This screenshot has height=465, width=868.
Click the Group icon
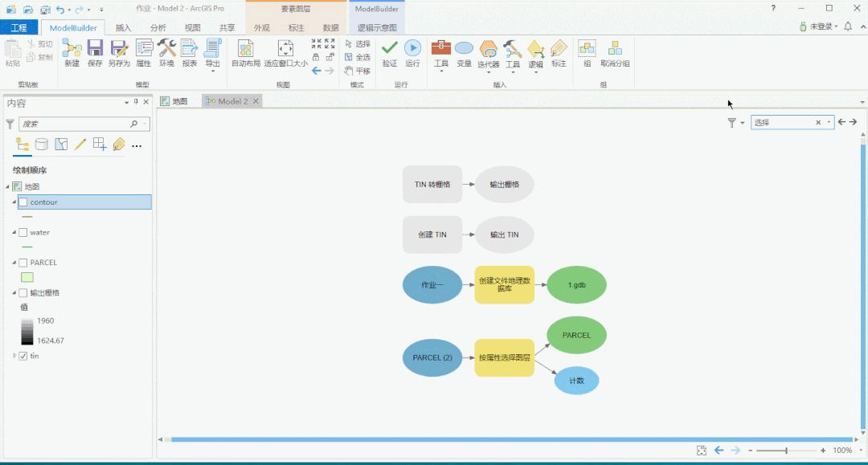click(x=587, y=49)
